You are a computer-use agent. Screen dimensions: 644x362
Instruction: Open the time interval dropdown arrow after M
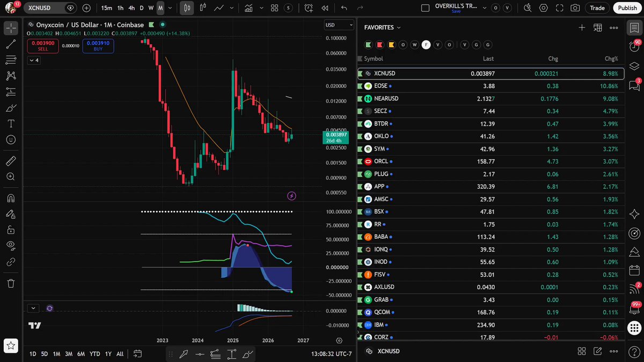[169, 8]
